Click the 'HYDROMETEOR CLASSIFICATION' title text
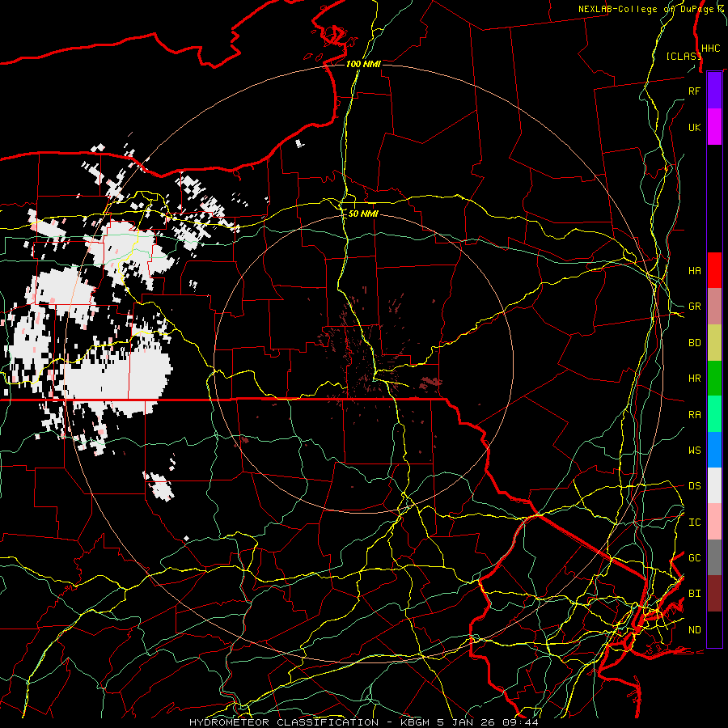This screenshot has width=728, height=728. pos(284,722)
